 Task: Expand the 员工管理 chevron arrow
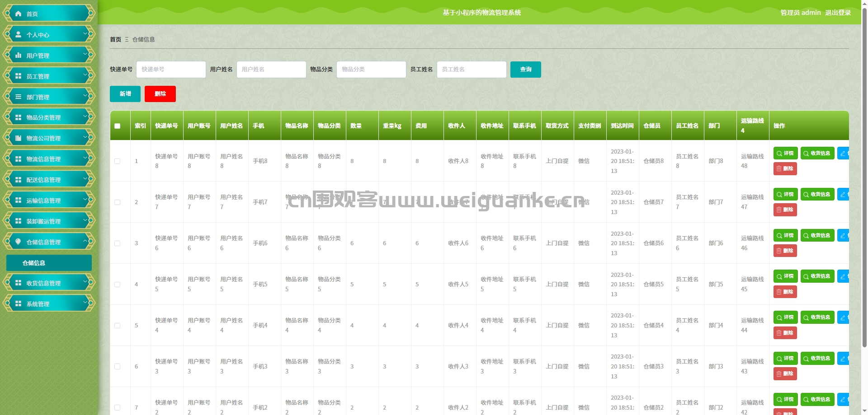[85, 75]
